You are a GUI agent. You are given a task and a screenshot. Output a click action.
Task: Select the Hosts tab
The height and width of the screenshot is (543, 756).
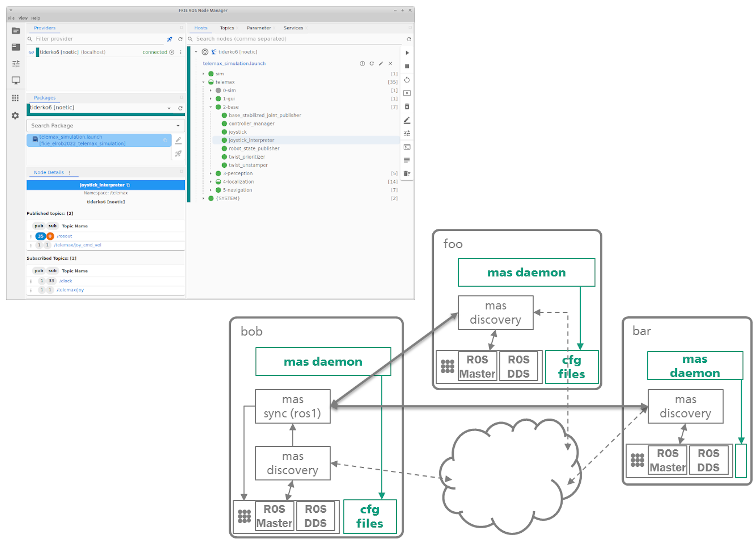pyautogui.click(x=201, y=28)
